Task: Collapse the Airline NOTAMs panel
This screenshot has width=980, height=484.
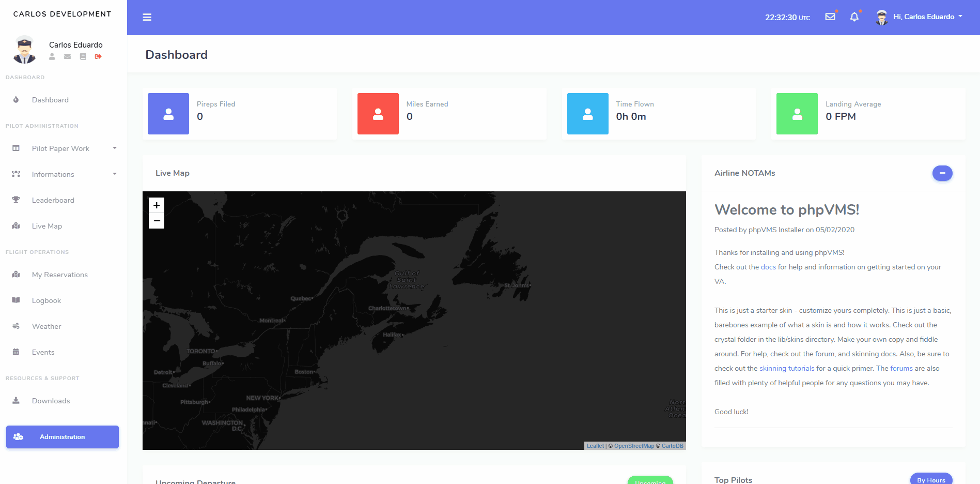Action: pyautogui.click(x=942, y=173)
